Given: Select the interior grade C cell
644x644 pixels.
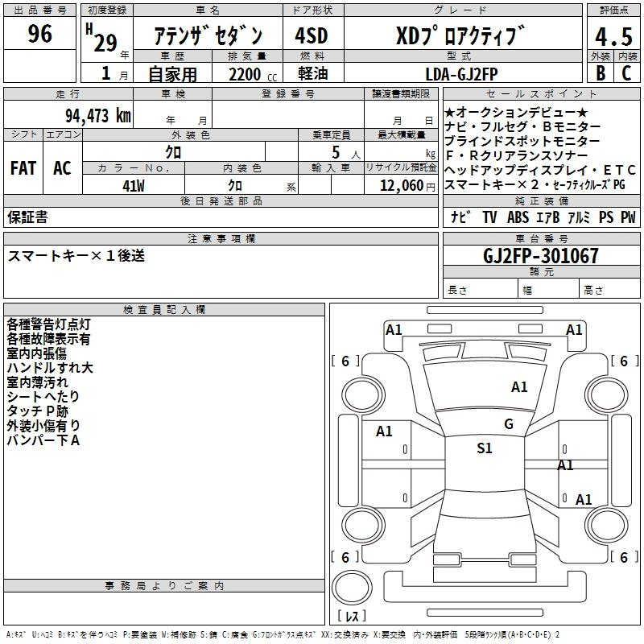Looking at the screenshot, I should [x=625, y=72].
